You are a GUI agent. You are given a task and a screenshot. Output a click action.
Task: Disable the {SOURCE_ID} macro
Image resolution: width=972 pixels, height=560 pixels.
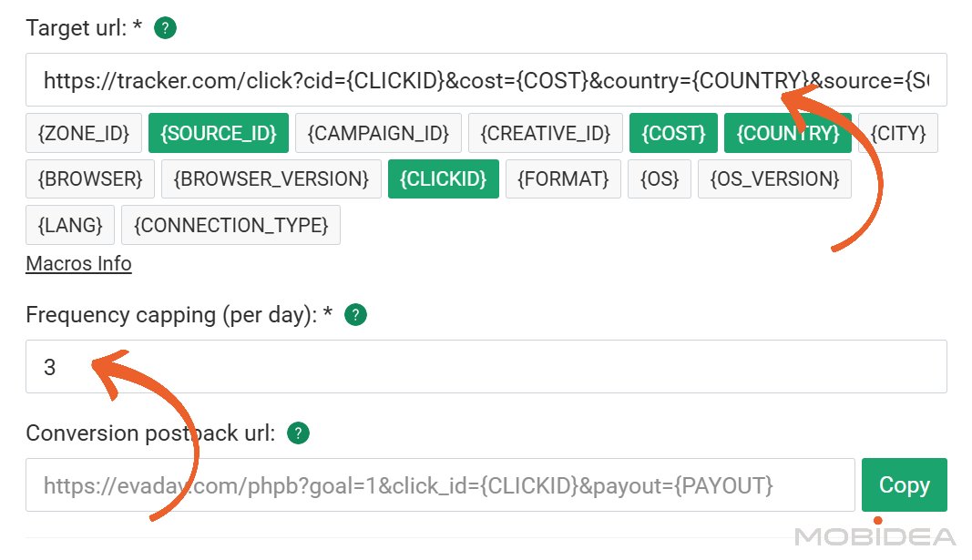pyautogui.click(x=219, y=133)
